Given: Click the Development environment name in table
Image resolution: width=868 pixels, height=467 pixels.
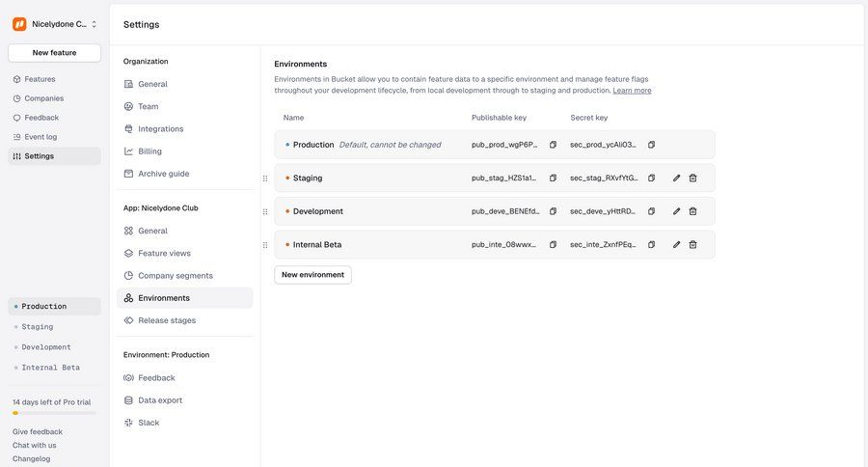Looking at the screenshot, I should (x=318, y=211).
